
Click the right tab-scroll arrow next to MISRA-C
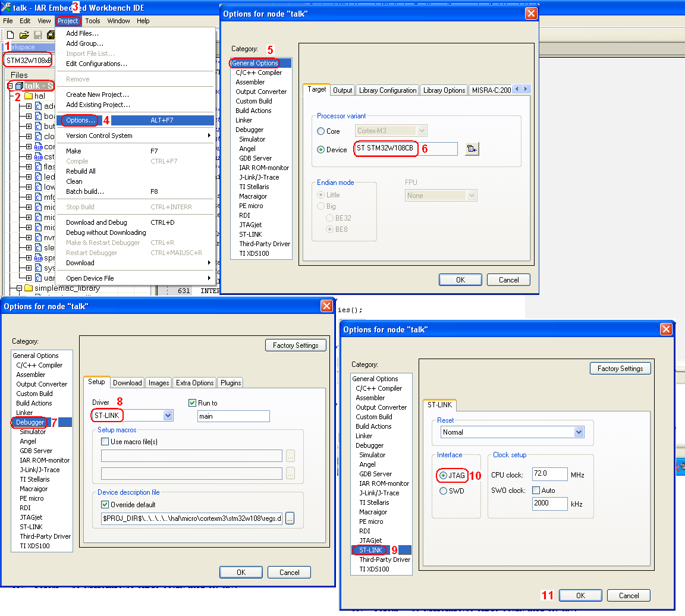click(526, 89)
